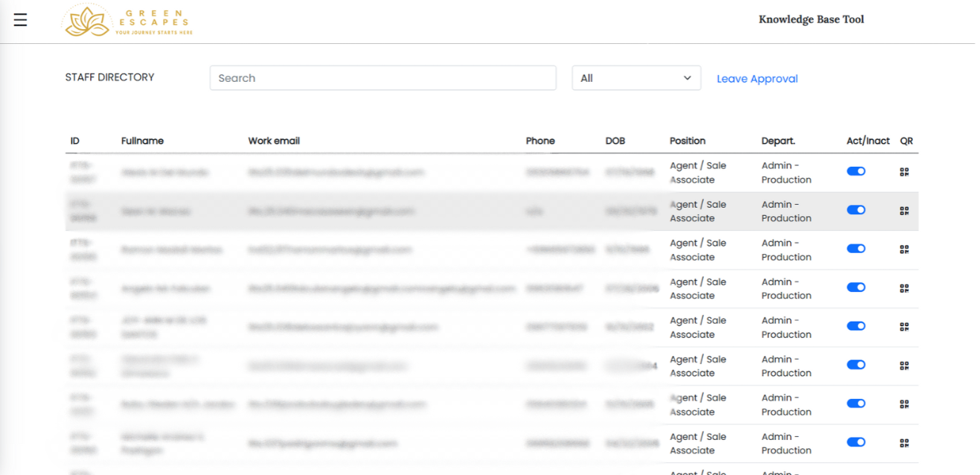
Task: Click the Green Escapes lotus logo
Action: point(87,21)
